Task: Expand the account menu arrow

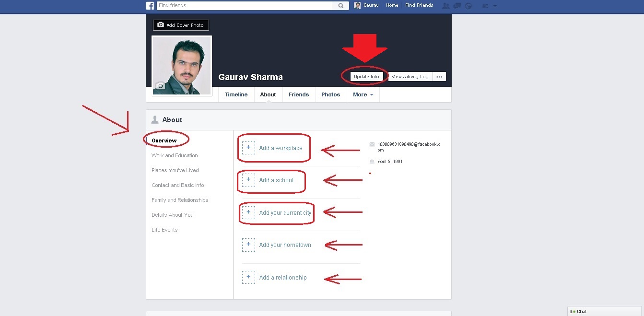Action: [495, 6]
